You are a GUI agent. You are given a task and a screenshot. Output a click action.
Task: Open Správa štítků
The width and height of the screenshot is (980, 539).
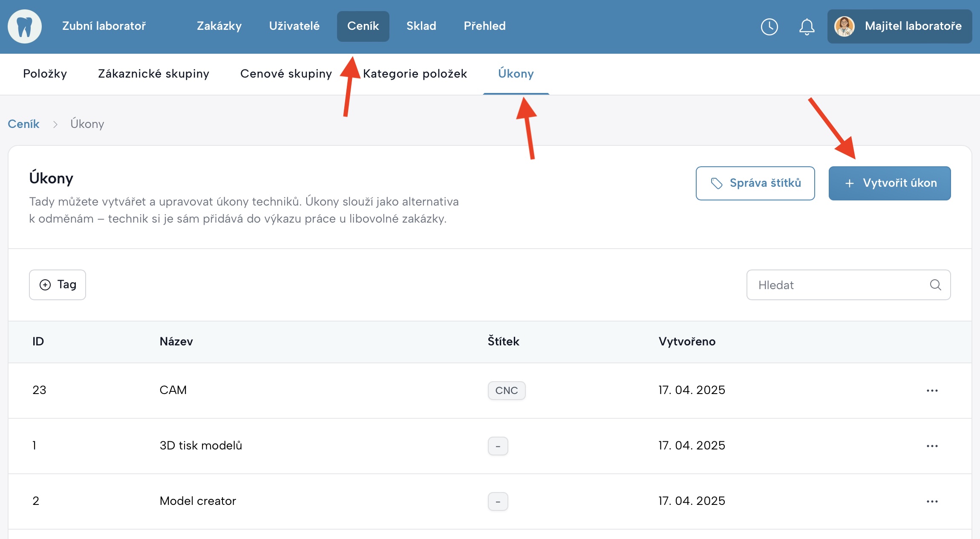755,183
